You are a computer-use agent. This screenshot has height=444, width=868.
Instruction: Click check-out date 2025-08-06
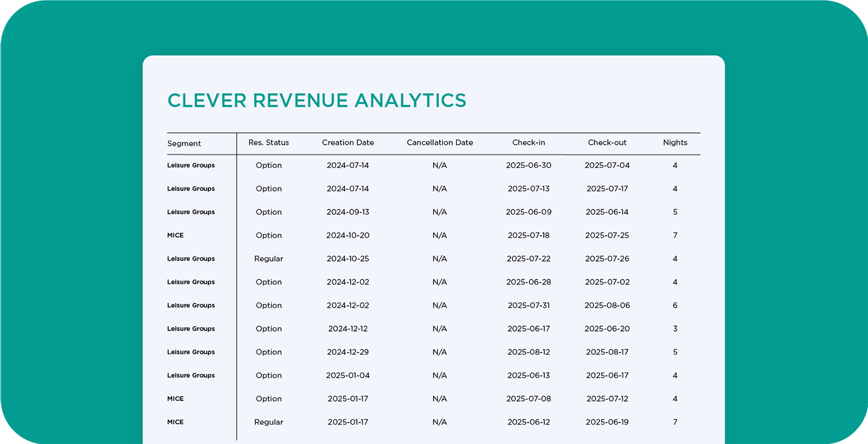607,305
